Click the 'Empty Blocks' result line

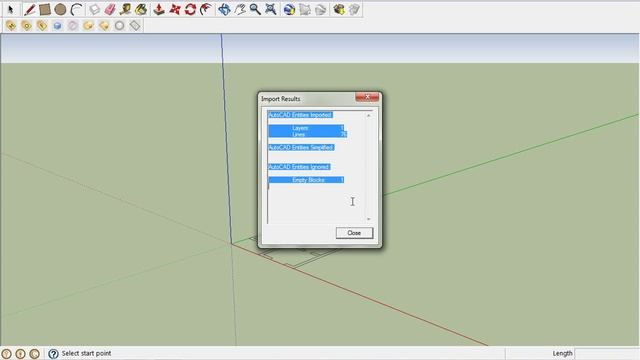point(306,180)
